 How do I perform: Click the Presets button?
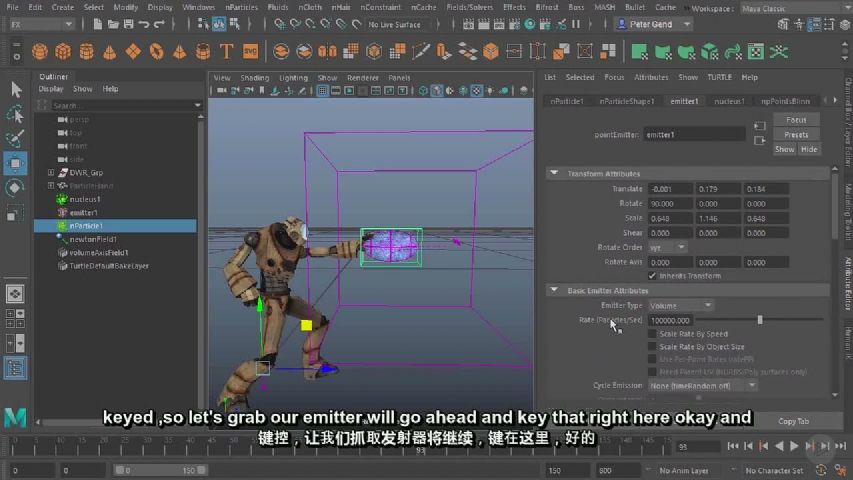point(796,134)
